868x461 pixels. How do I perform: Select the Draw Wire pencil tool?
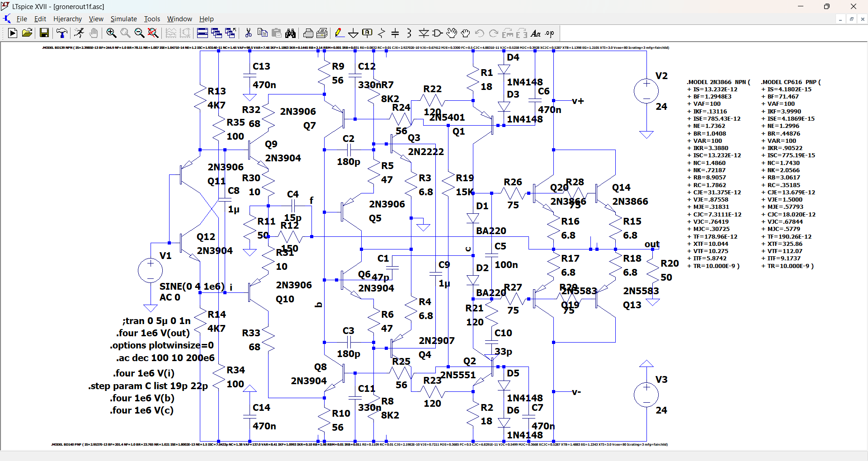click(x=339, y=33)
